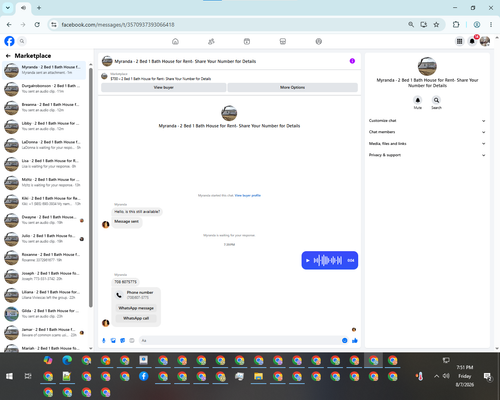This screenshot has height=400, width=500.
Task: Expand Customize chat section
Action: point(427,121)
